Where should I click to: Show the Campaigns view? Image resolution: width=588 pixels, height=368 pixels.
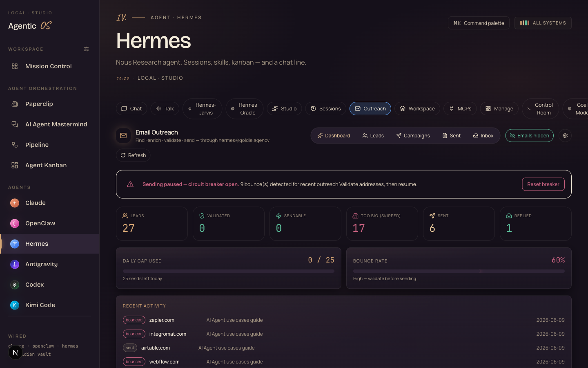click(413, 136)
